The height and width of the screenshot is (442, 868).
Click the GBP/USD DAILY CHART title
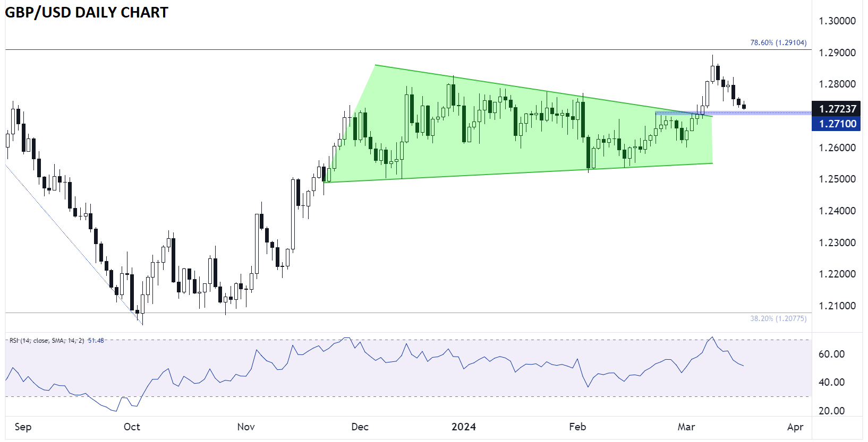point(87,12)
